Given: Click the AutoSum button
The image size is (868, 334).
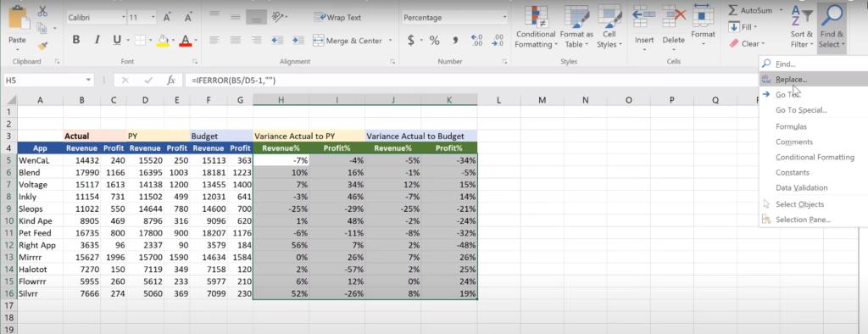Looking at the screenshot, I should click(x=751, y=10).
